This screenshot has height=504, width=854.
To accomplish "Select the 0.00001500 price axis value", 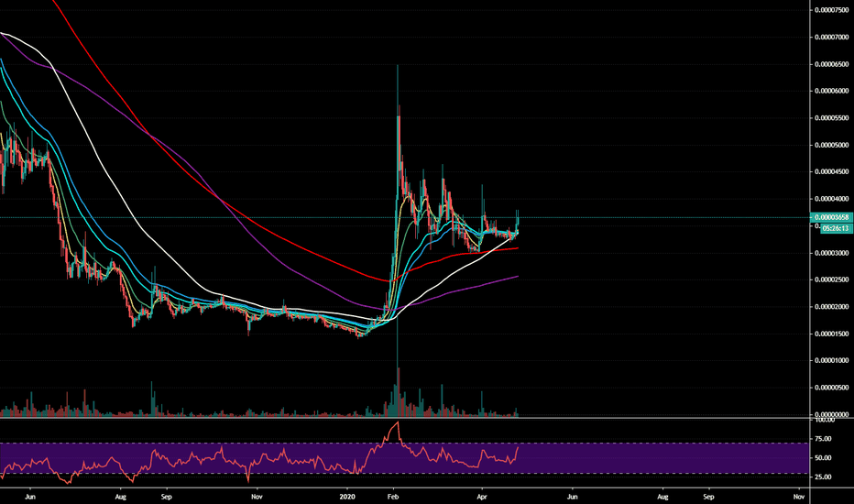I will coord(832,334).
